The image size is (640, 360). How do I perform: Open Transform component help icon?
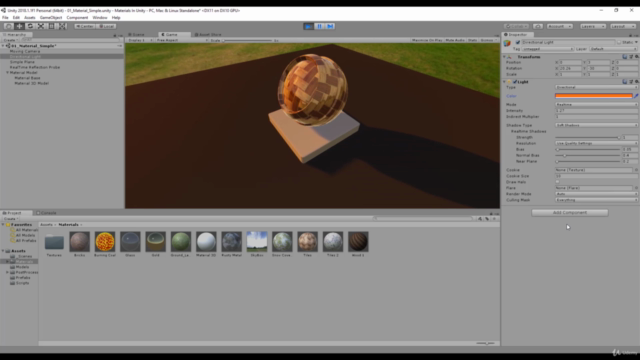(x=624, y=57)
